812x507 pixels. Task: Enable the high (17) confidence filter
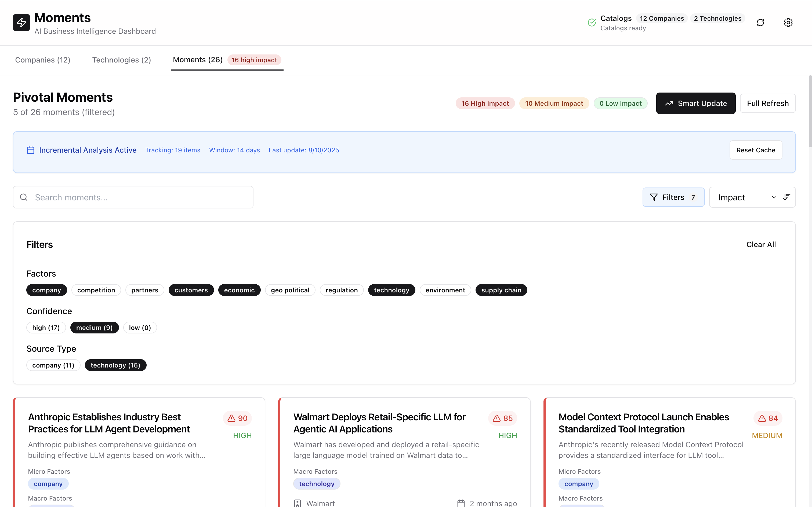pyautogui.click(x=46, y=328)
